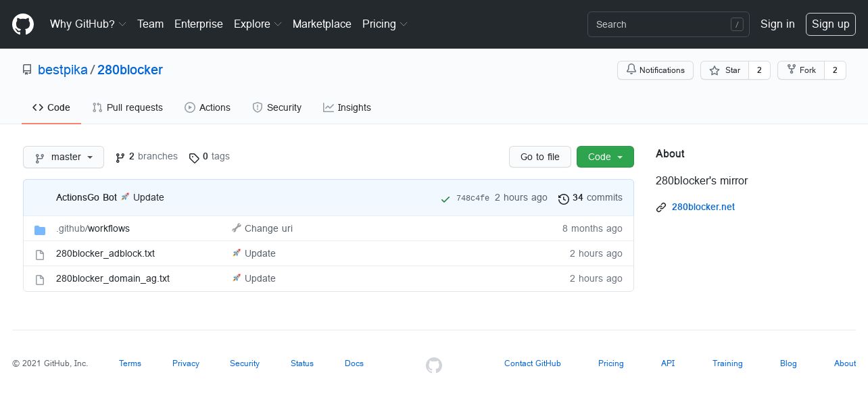
Task: Open Update commit for 280blocker_domain_ag.txt row
Action: (x=260, y=278)
